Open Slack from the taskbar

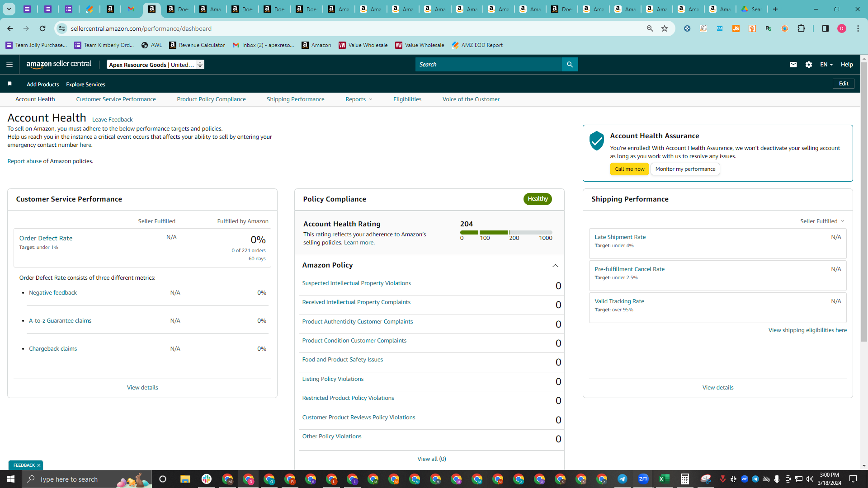point(207,479)
